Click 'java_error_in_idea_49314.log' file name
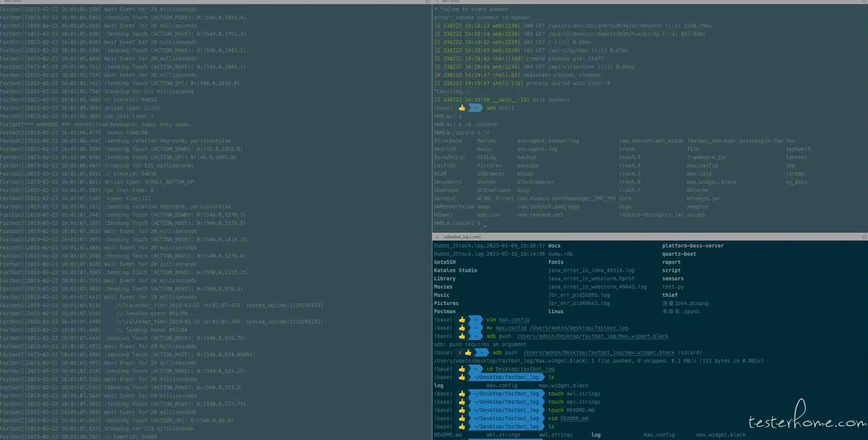Image resolution: width=868 pixels, height=440 pixels. click(591, 270)
